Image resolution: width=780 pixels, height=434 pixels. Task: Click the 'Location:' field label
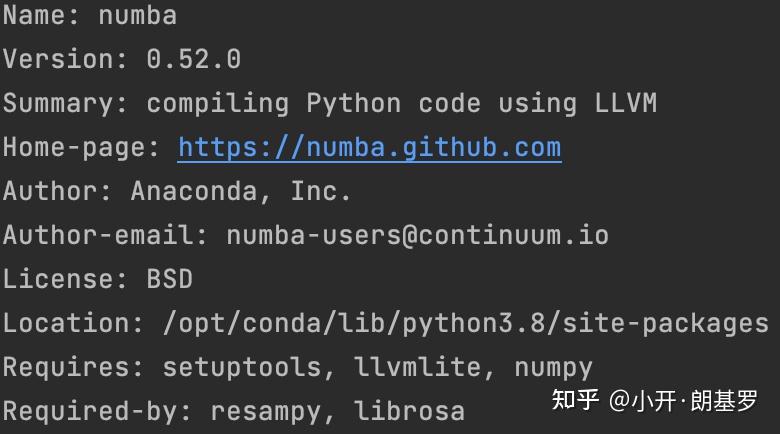coord(73,324)
